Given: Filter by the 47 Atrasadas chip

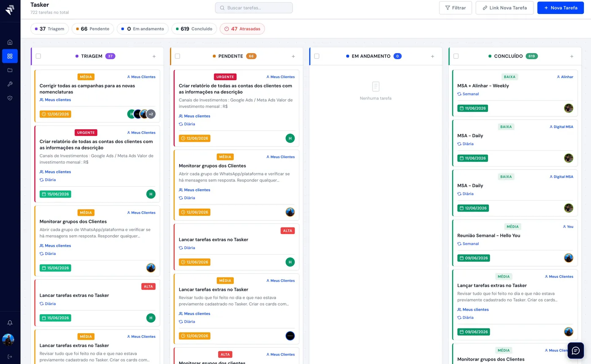Looking at the screenshot, I should point(242,29).
